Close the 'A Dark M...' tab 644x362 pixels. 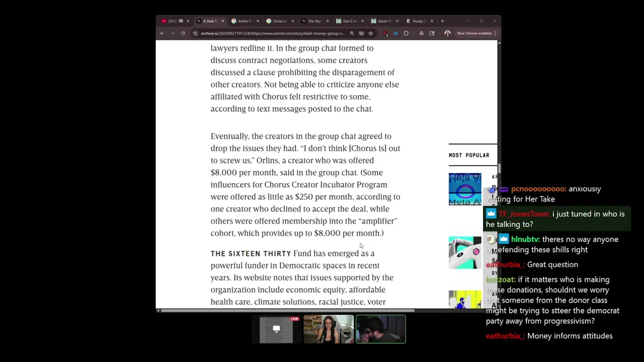[x=222, y=21]
